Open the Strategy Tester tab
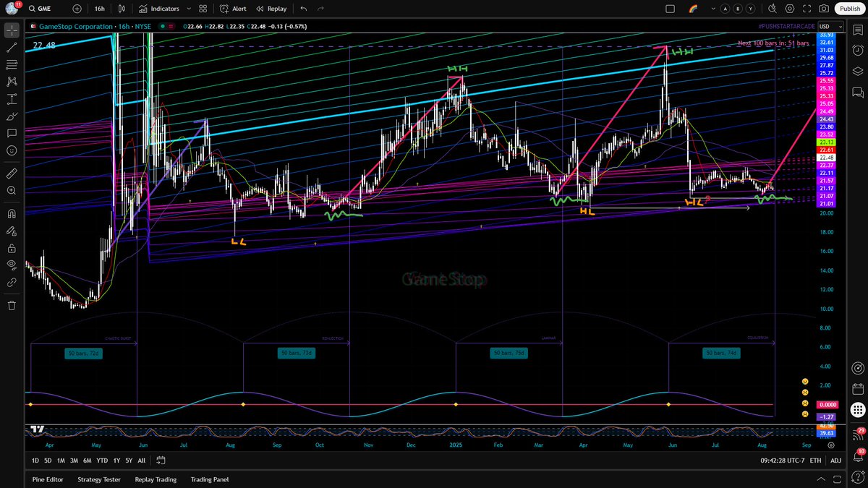This screenshot has width=868, height=488. tap(101, 479)
